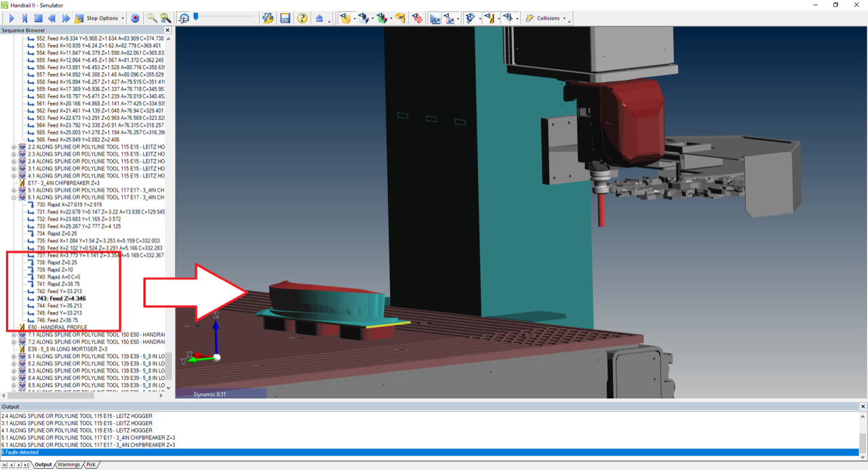The image size is (868, 470).
Task: Click the red record button icon
Action: (135, 18)
